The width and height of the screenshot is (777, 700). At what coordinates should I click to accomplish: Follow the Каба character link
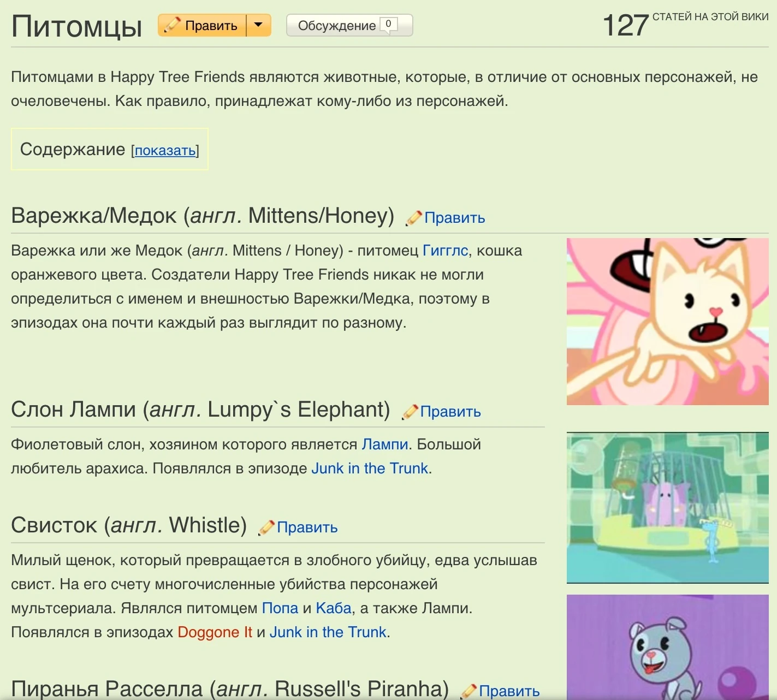[x=334, y=608]
